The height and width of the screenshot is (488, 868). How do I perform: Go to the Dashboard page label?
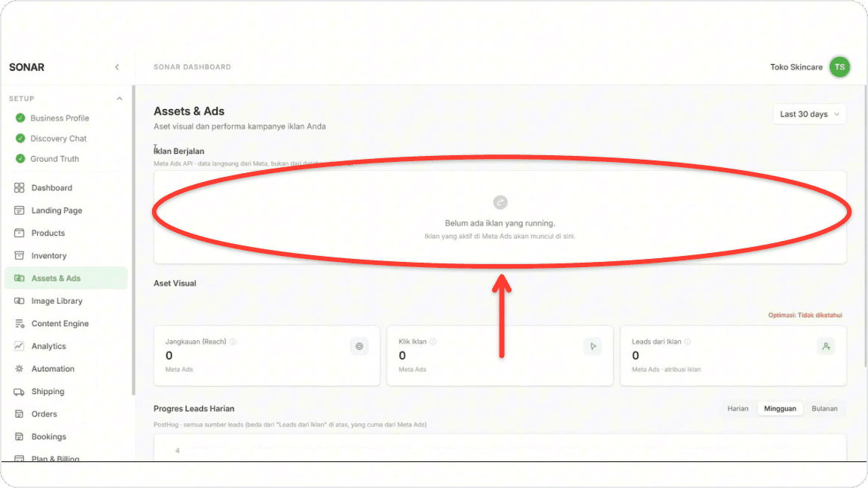coord(51,188)
